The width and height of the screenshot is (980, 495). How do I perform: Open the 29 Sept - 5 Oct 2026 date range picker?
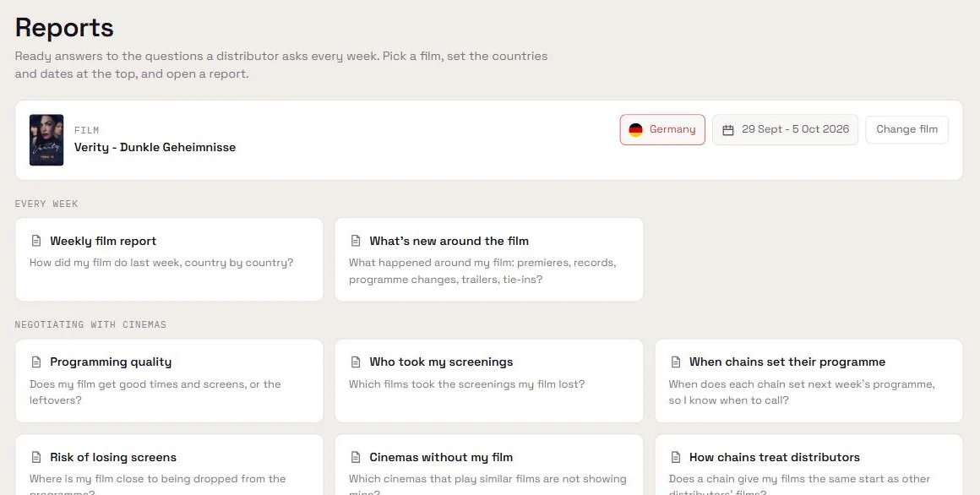785,129
